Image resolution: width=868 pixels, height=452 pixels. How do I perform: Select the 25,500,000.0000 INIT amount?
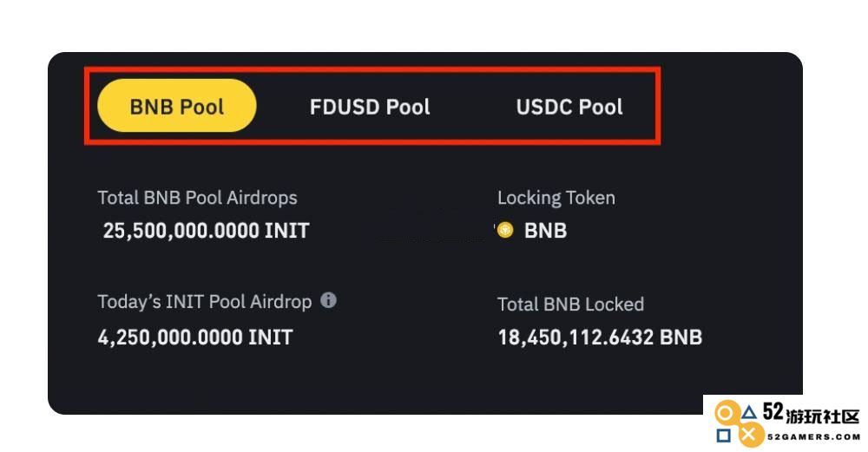click(x=206, y=231)
